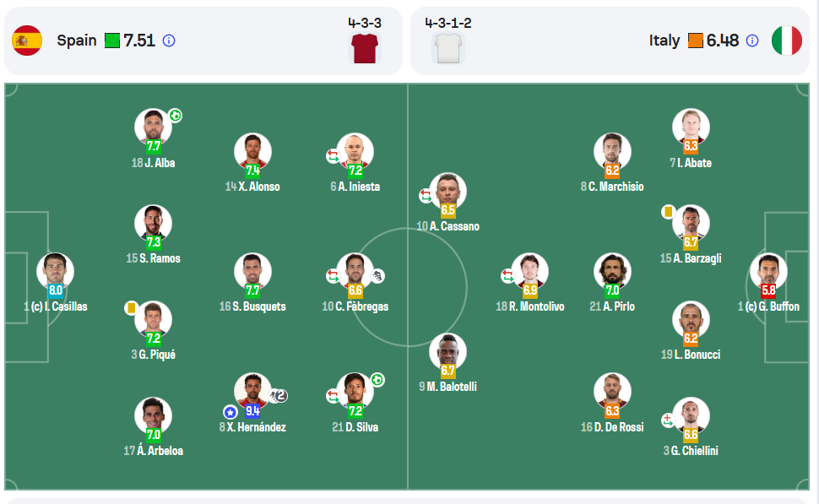Viewport: 819px width, 504px height.
Task: Click the substitution icon next to A. Iniesta
Action: (333, 155)
